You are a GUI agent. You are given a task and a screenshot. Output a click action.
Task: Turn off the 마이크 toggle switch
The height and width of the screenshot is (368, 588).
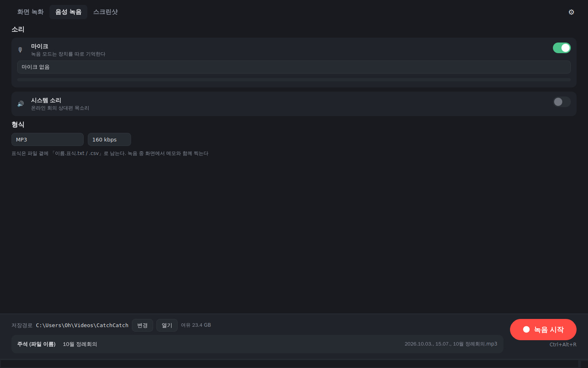coord(562,48)
